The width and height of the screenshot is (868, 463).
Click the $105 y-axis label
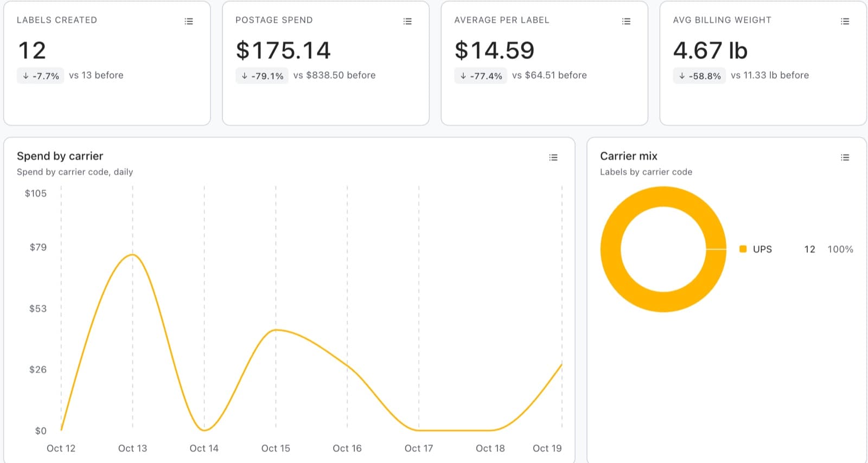click(x=36, y=194)
